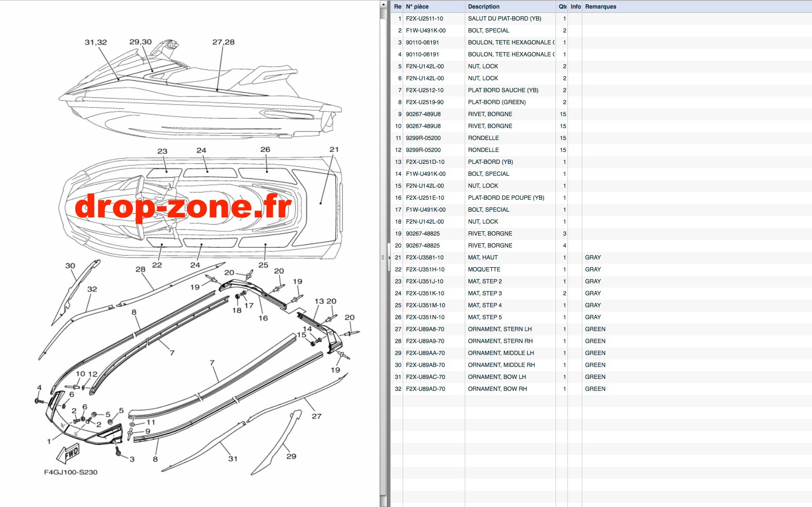
Task: Select part number F2X-U351M-10
Action: [x=425, y=305]
